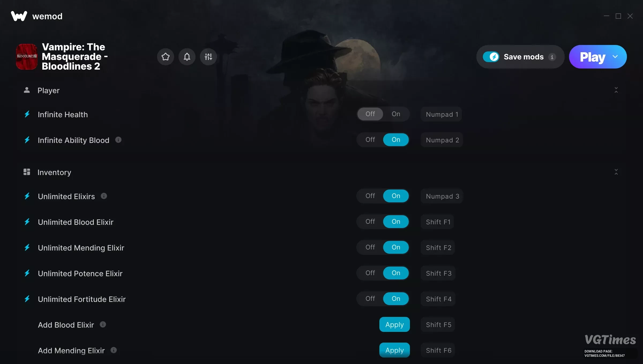The width and height of the screenshot is (643, 364).
Task: View info for Add Mending Elixir
Action: tap(114, 350)
